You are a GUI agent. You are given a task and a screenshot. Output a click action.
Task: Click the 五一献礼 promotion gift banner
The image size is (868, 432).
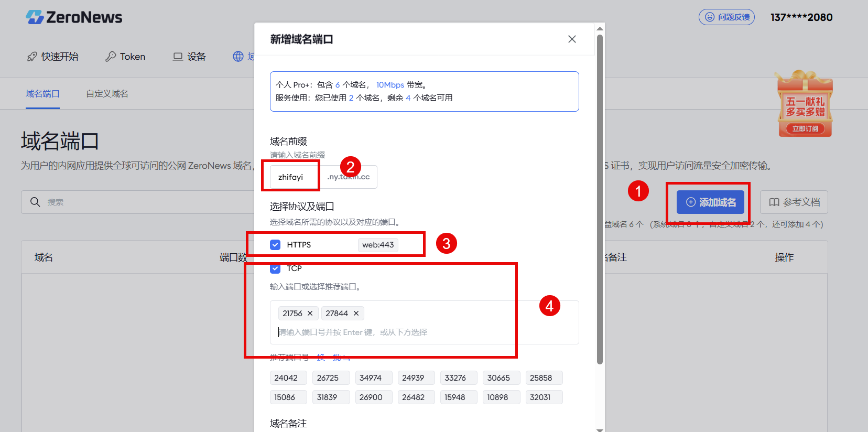pos(805,104)
